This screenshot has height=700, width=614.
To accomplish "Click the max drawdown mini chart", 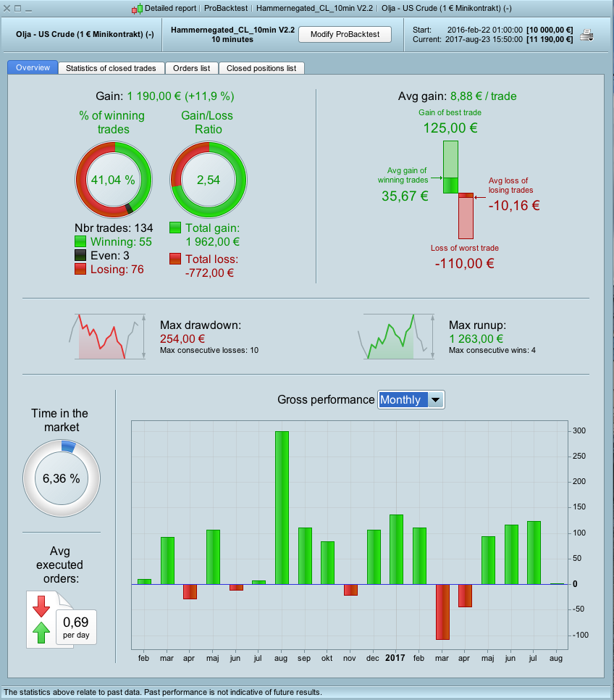I will click(x=107, y=337).
